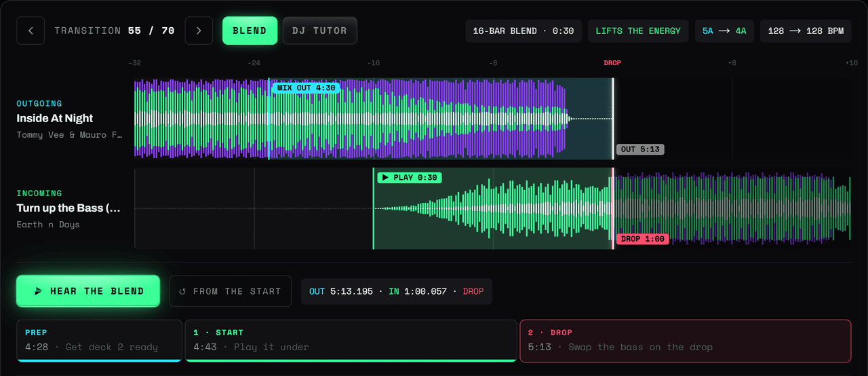Click the 16-BAR BLEND 0:30 chip

pos(524,31)
